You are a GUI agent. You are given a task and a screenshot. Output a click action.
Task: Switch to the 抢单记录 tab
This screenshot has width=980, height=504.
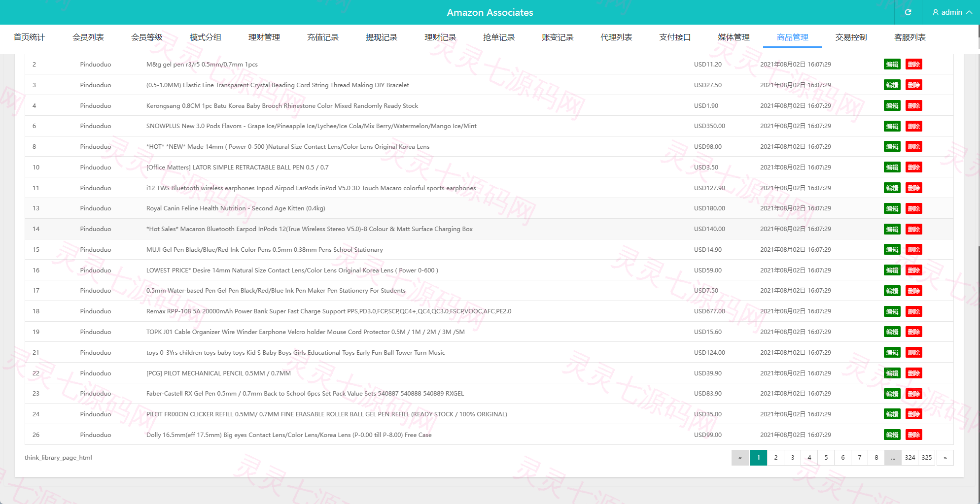(498, 37)
